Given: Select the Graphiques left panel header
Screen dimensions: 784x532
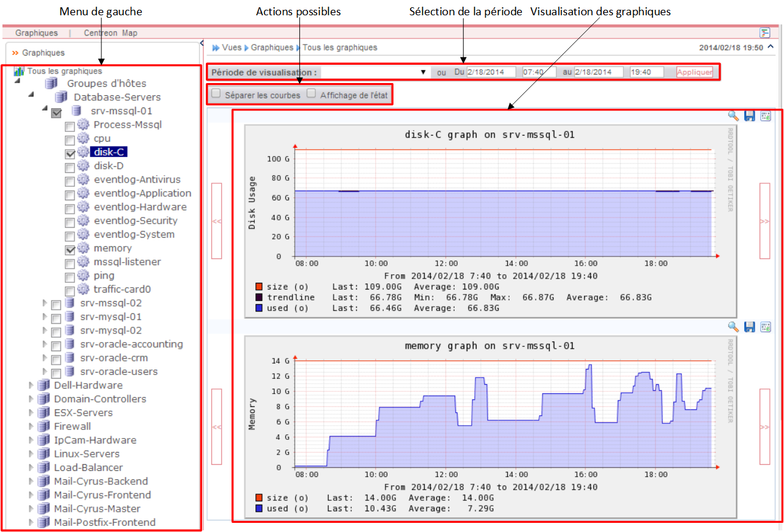Looking at the screenshot, I should (x=43, y=53).
